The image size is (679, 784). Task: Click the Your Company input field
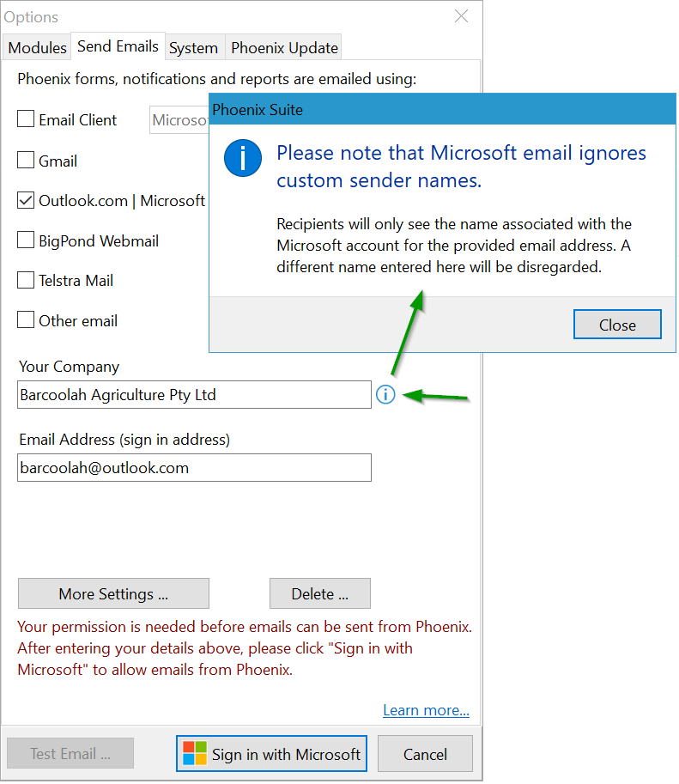coord(194,394)
